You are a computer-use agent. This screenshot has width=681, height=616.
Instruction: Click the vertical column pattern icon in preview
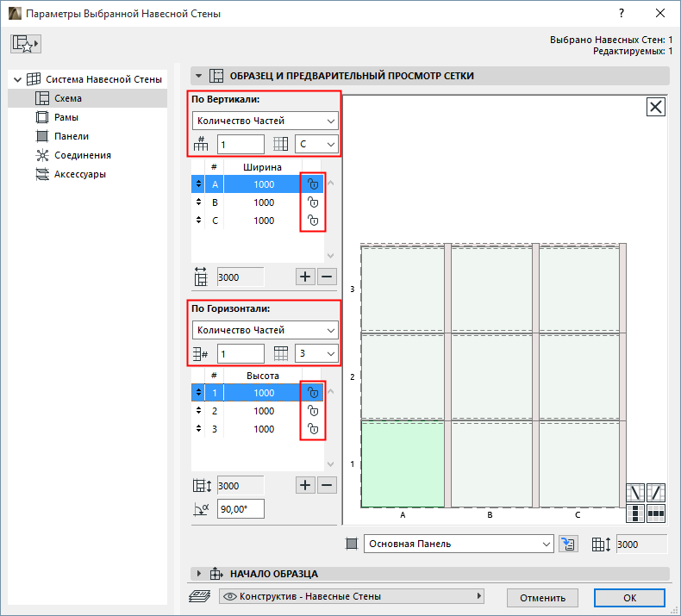pyautogui.click(x=635, y=513)
